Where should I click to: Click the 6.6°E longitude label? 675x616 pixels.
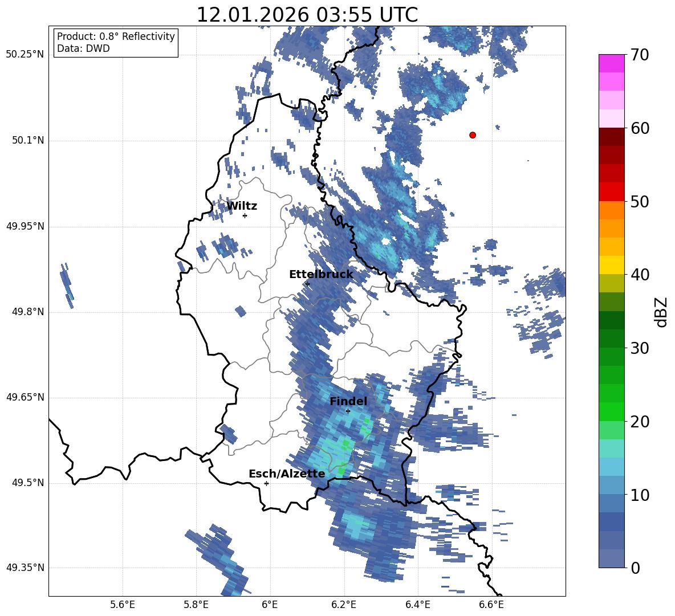[x=491, y=605]
